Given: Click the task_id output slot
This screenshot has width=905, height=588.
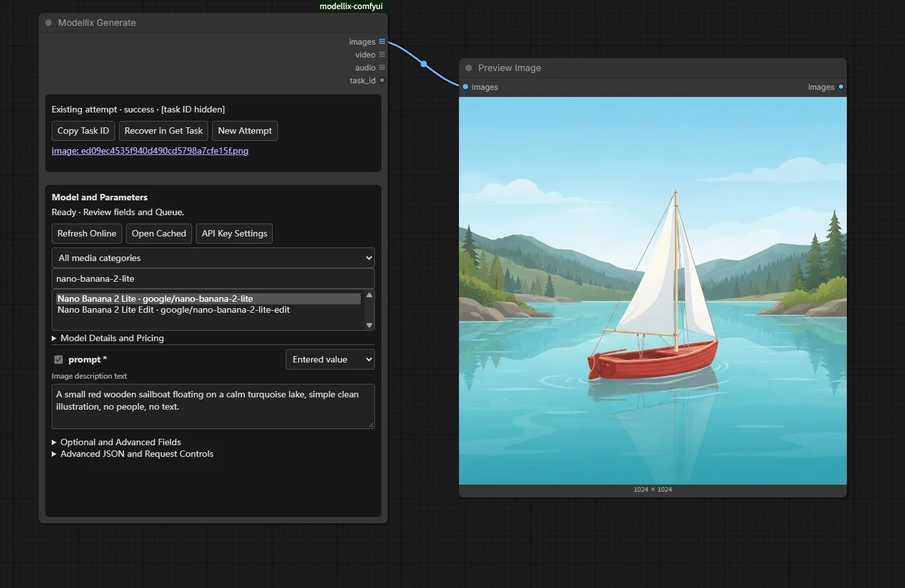Looking at the screenshot, I should coord(382,81).
